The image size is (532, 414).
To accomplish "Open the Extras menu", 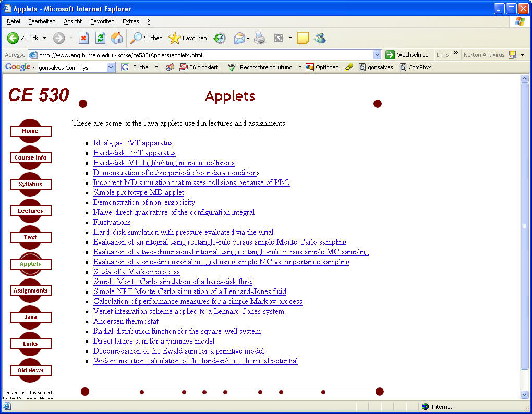I will click(130, 21).
